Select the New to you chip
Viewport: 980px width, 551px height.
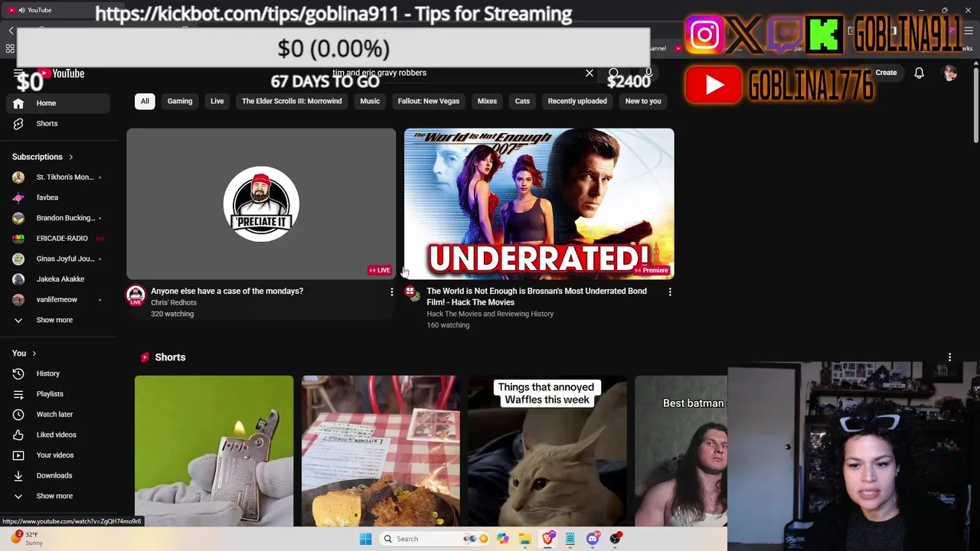[643, 101]
